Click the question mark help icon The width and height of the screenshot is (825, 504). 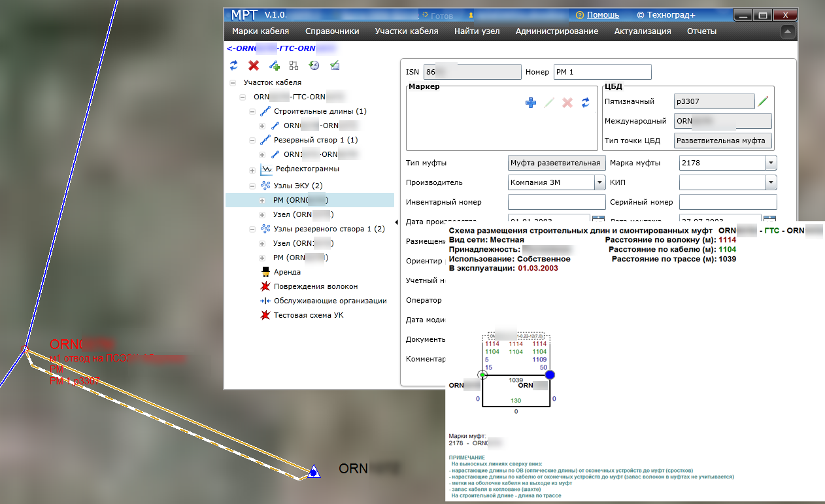coord(580,14)
